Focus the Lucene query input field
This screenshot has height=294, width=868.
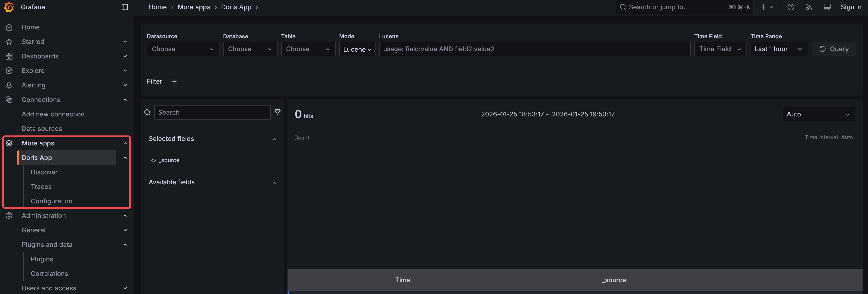point(534,49)
